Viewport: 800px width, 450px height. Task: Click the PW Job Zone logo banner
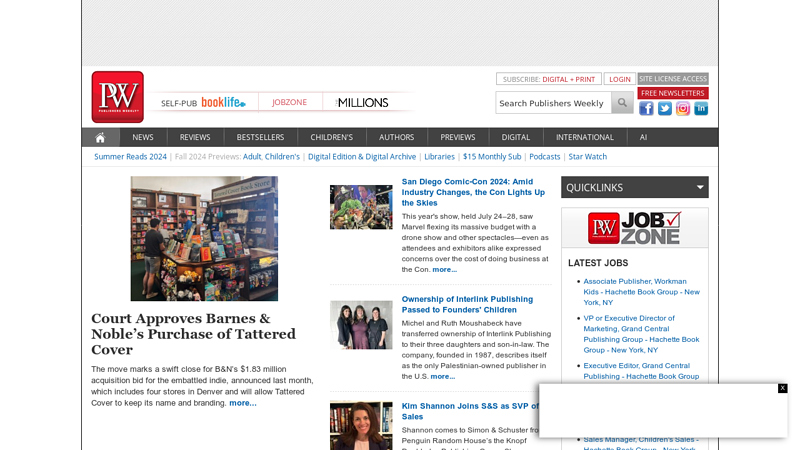tap(635, 228)
